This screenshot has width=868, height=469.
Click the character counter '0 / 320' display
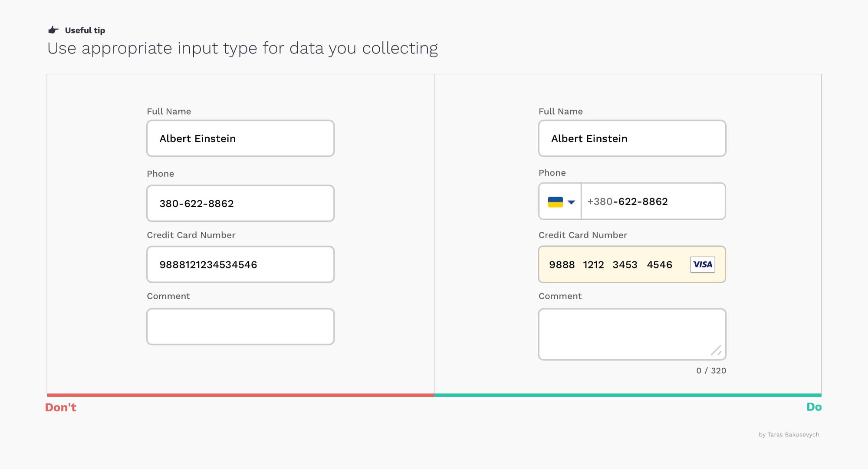click(x=710, y=370)
